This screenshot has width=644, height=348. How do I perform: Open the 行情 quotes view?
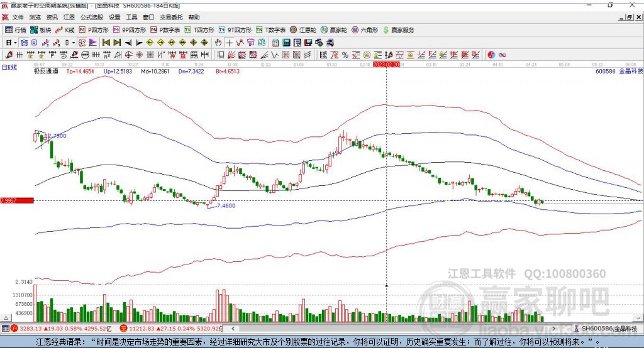coord(16,30)
